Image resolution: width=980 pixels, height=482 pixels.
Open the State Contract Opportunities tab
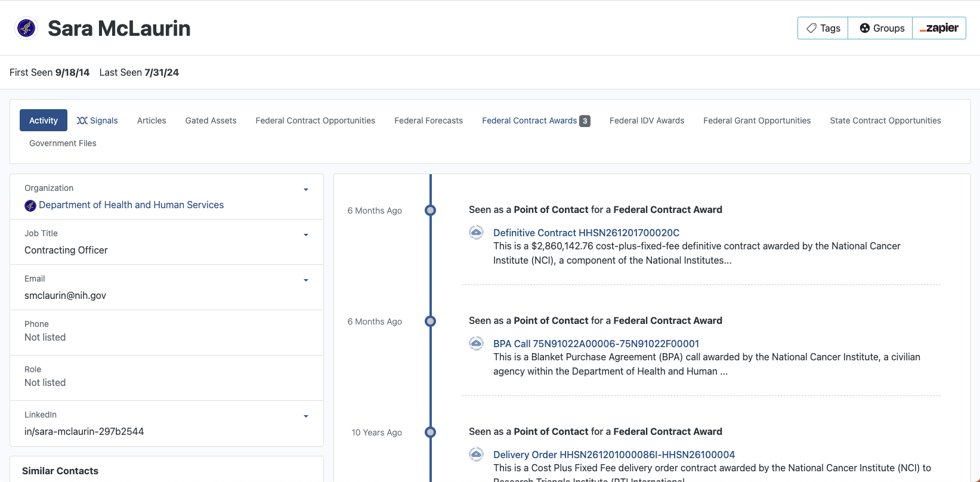886,120
